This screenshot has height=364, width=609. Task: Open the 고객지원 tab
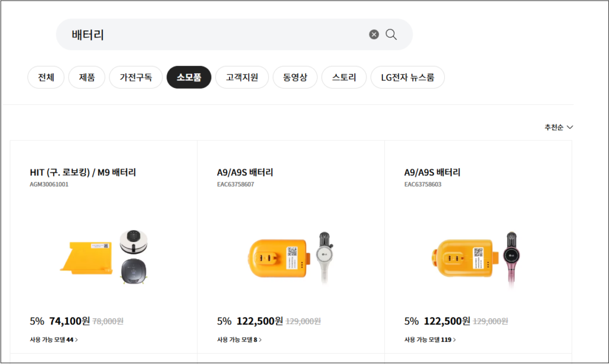[242, 77]
